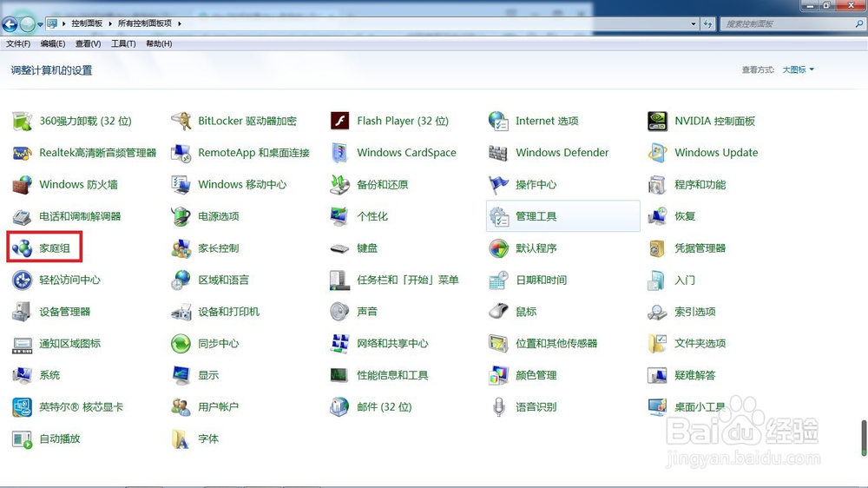Go back with the Back arrow button
This screenshot has height=488, width=868.
[10, 23]
